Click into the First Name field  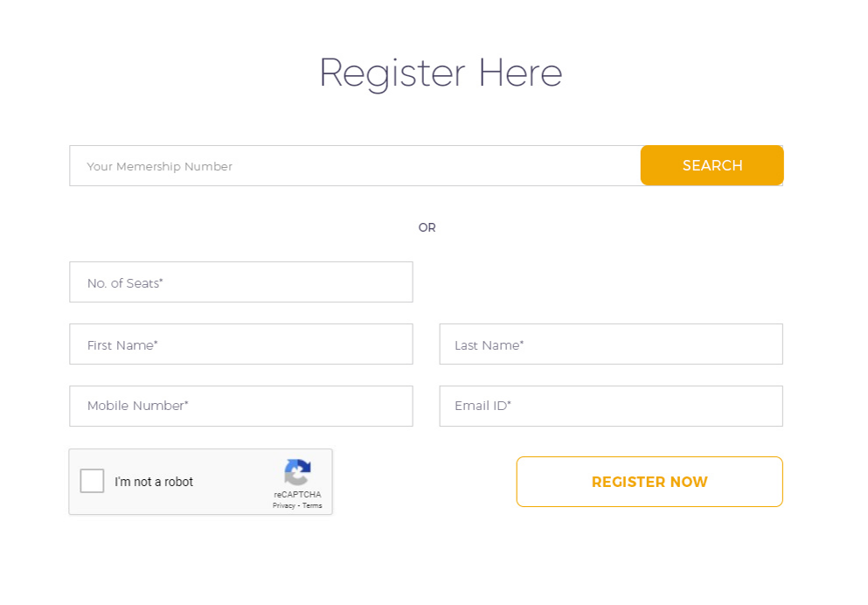tap(240, 344)
